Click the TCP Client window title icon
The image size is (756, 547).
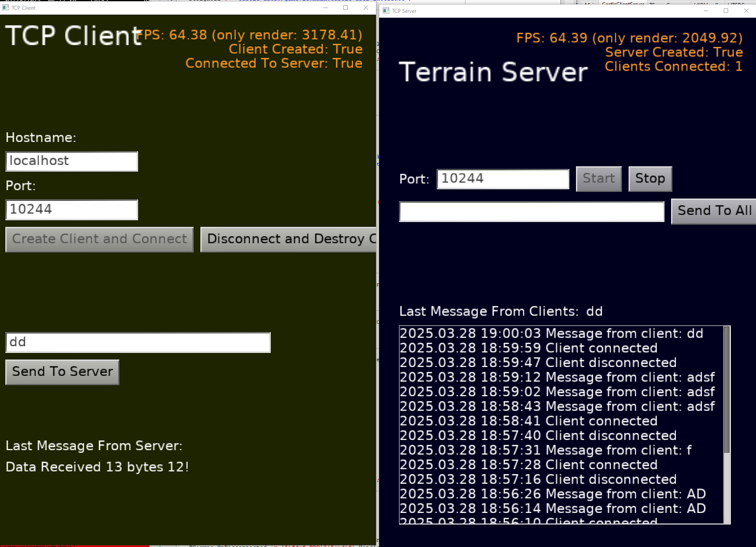6,8
